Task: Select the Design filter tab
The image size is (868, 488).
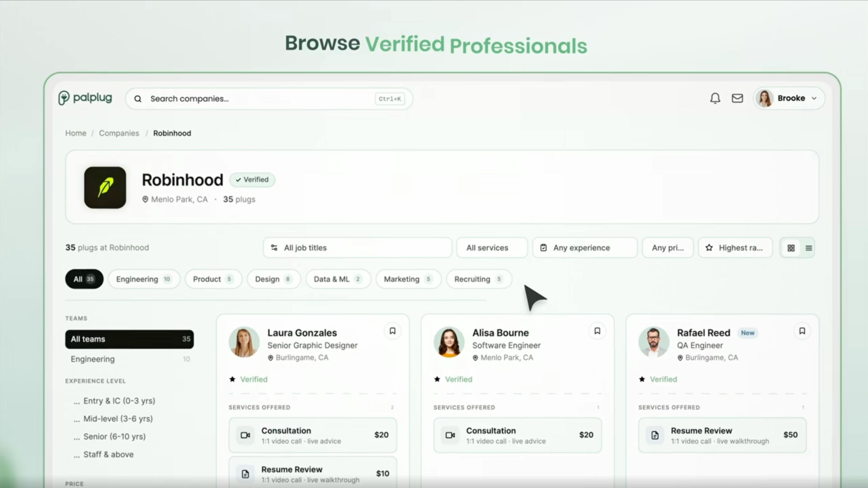Action: click(x=274, y=279)
